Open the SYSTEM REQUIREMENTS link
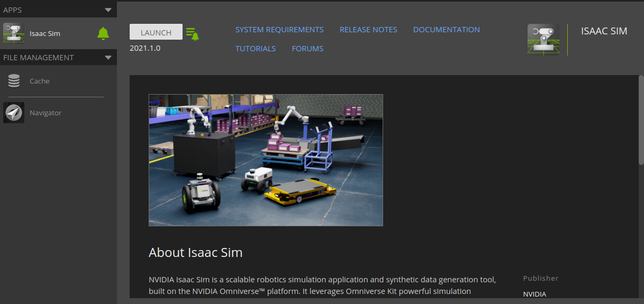Viewport: 644px width, 304px height. click(279, 30)
